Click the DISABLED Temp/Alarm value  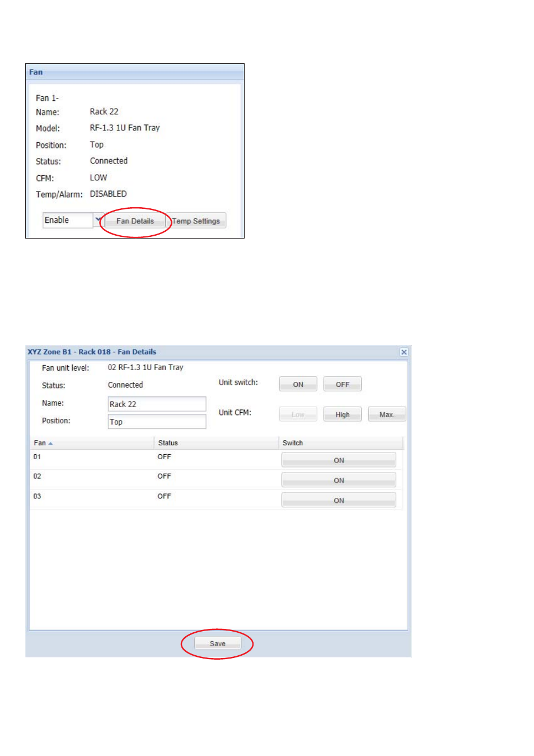tap(108, 194)
